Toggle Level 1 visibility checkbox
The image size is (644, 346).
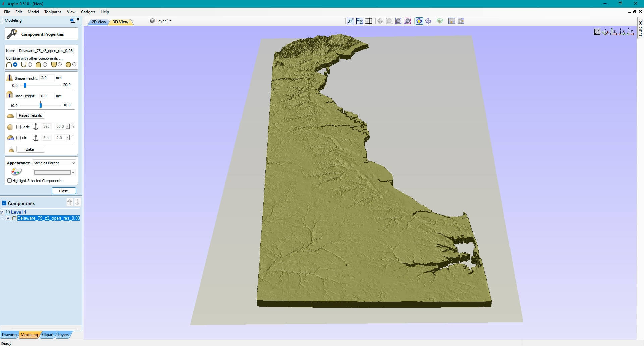(x=2, y=212)
